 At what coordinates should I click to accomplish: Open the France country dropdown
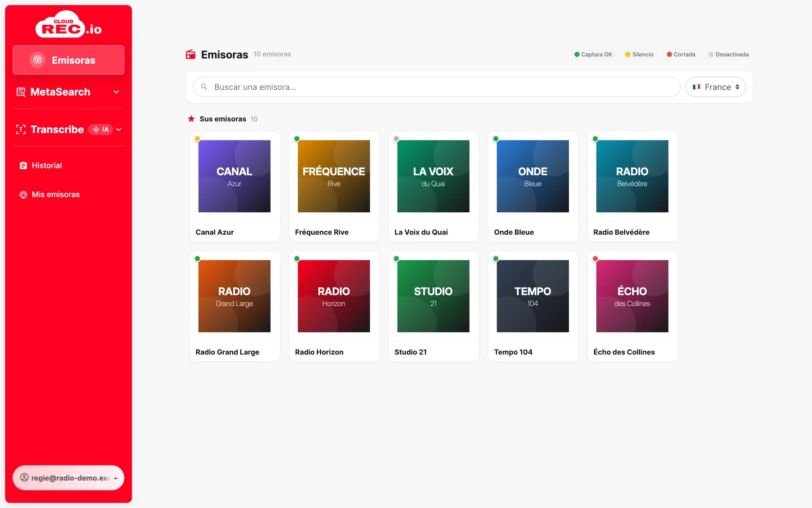coord(715,87)
